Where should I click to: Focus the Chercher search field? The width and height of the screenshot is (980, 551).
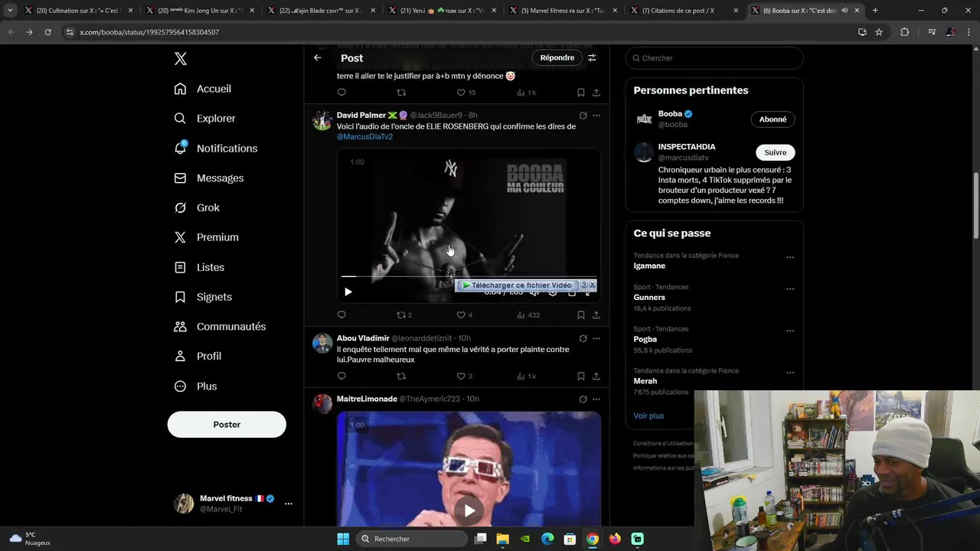click(714, 58)
